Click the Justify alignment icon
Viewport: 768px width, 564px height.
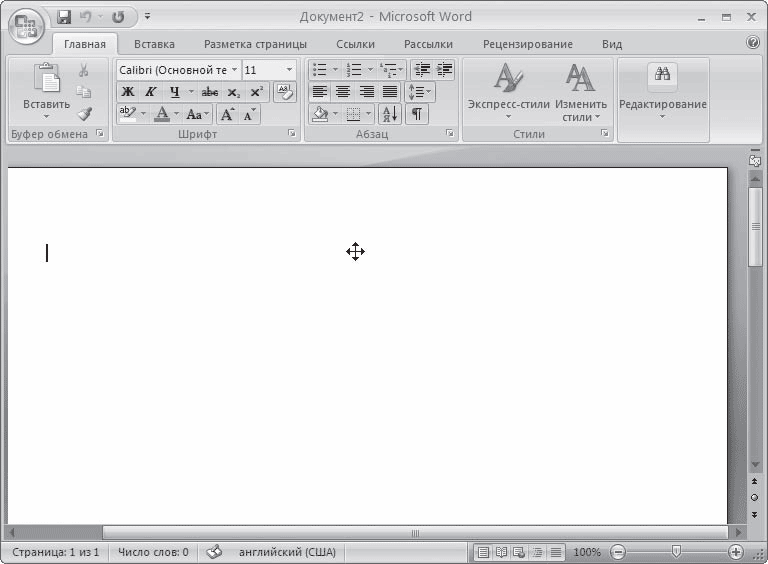(x=390, y=92)
